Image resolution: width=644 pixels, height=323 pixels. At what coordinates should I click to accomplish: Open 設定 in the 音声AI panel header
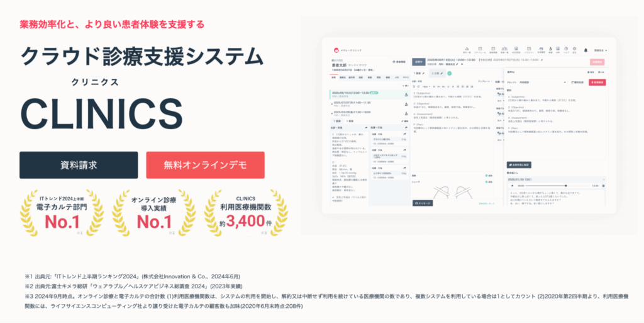591,72
